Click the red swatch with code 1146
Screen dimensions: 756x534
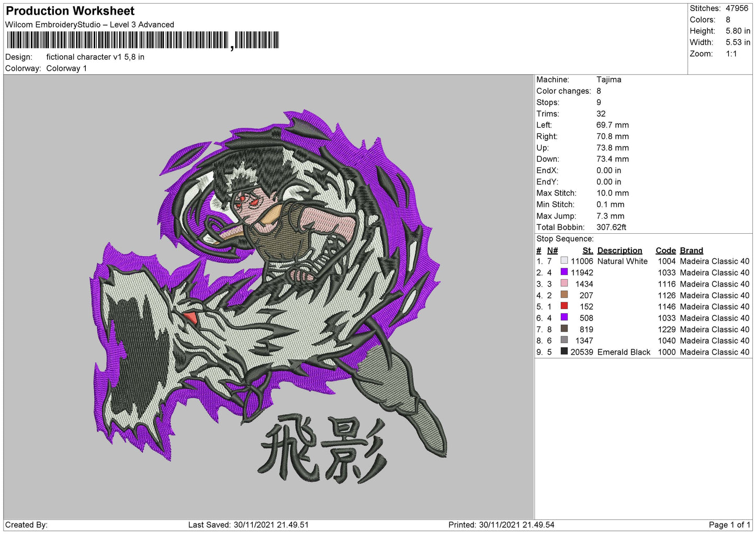click(x=564, y=306)
